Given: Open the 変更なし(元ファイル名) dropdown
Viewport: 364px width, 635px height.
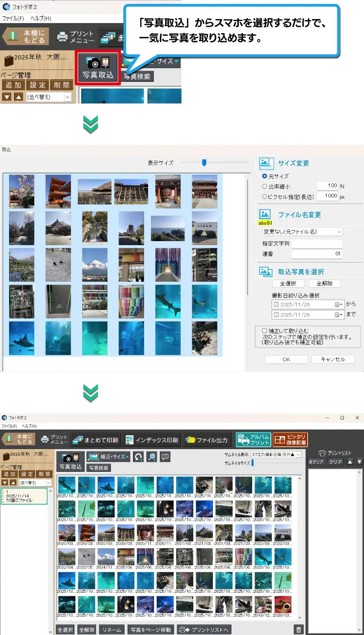Looking at the screenshot, I should [302, 232].
